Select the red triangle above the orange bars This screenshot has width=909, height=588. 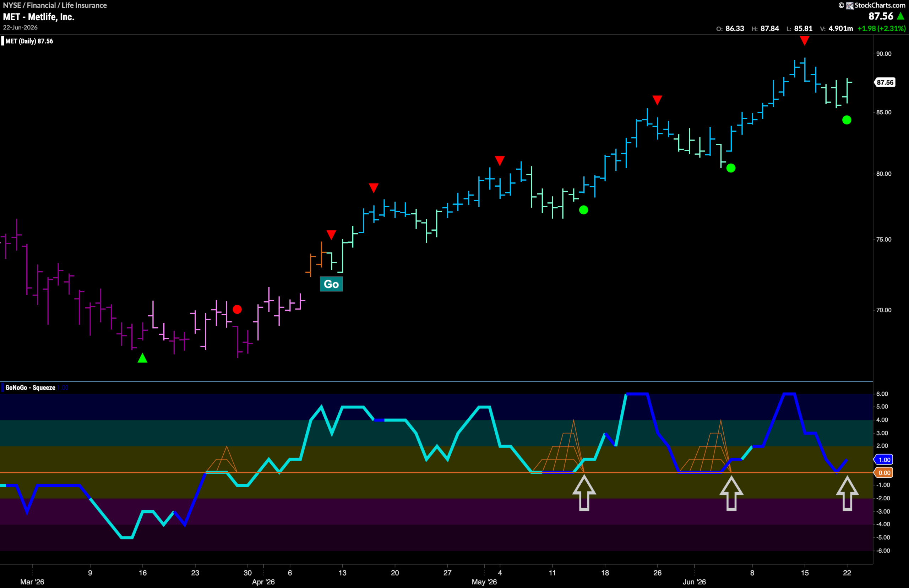click(331, 235)
